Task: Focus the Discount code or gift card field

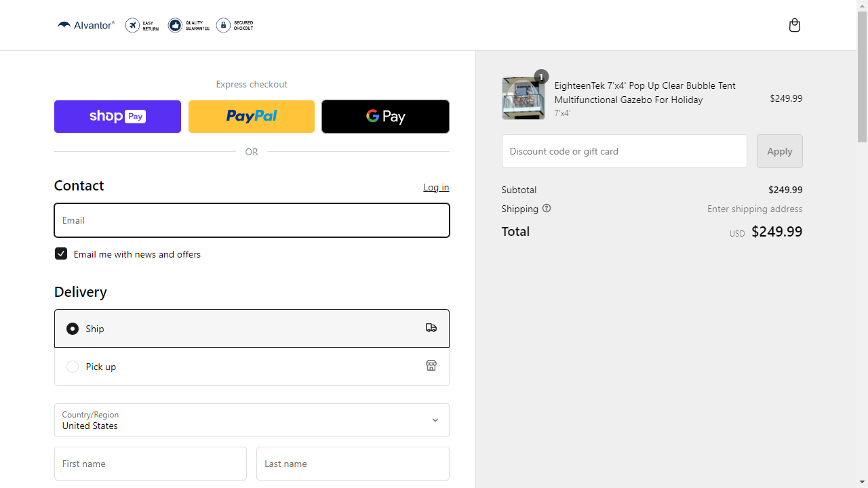Action: coord(625,151)
